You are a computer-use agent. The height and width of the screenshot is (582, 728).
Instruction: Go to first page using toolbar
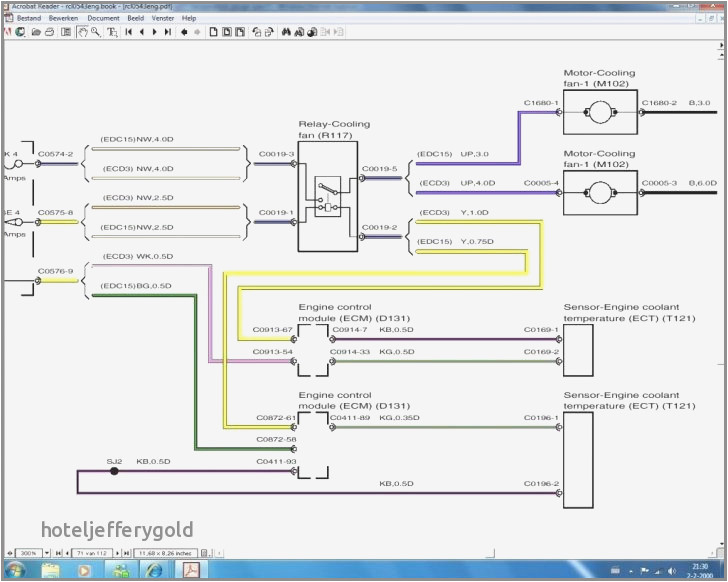[x=128, y=31]
